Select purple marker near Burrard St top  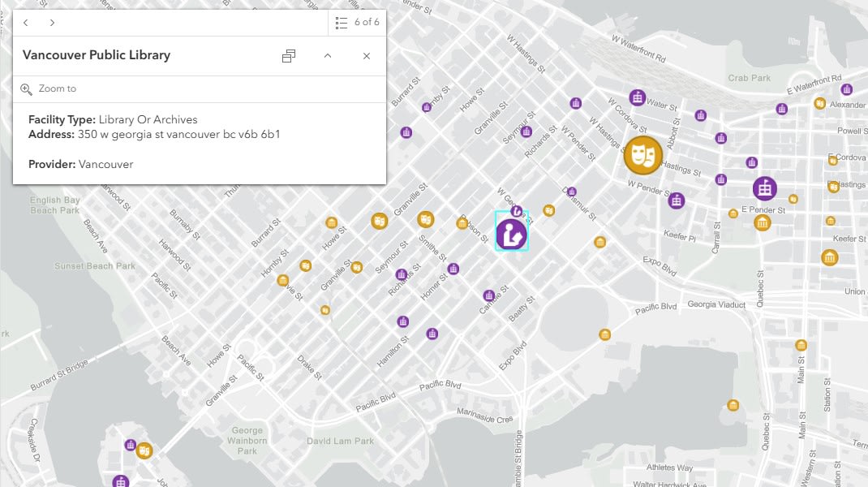point(406,132)
